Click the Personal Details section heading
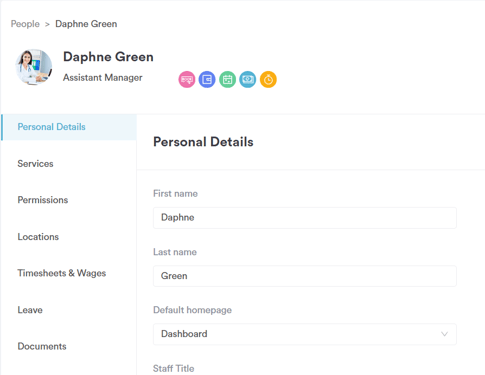This screenshot has width=485, height=375. [x=203, y=142]
